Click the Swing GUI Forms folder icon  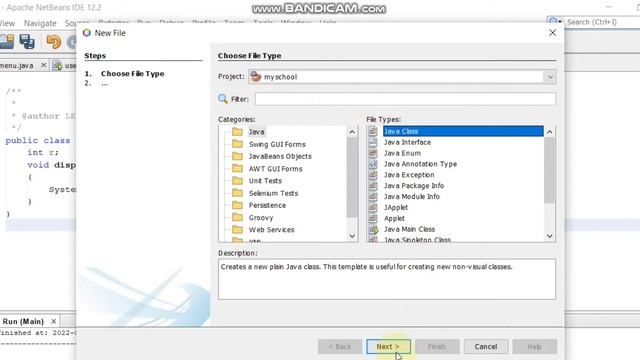[x=237, y=144]
